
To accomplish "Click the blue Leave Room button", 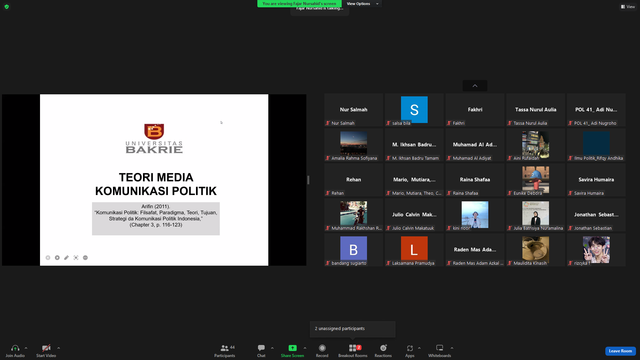I will coord(620,351).
